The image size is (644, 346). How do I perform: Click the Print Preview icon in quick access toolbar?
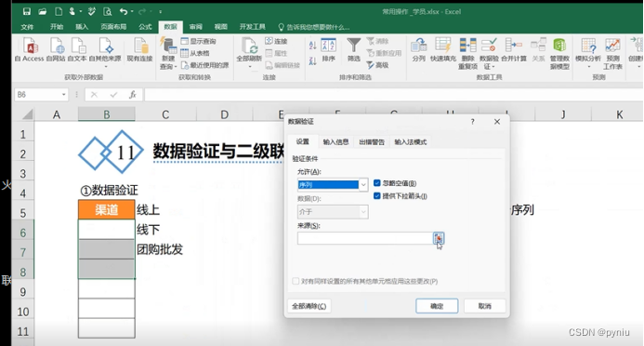[107, 11]
